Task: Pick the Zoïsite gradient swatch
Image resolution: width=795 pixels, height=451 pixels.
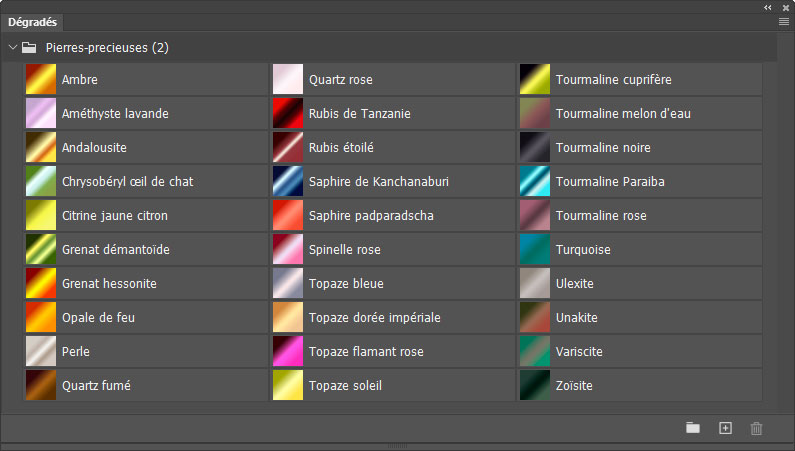Action: (535, 386)
